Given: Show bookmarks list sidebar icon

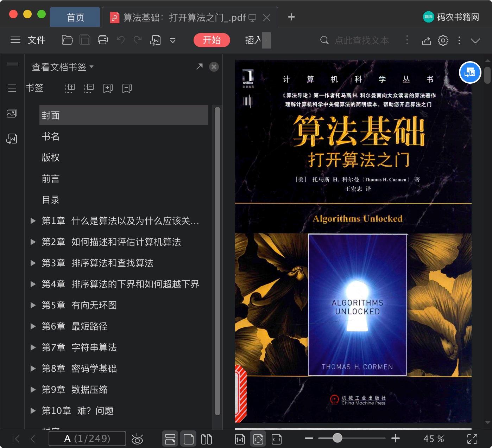Looking at the screenshot, I should click(12, 88).
